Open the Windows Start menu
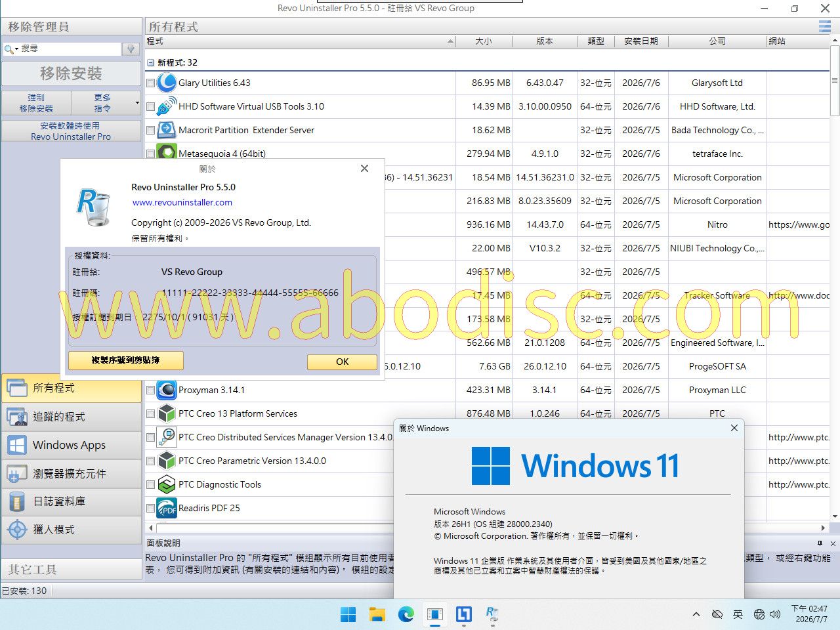Screen dimensions: 840x630 point(348,614)
